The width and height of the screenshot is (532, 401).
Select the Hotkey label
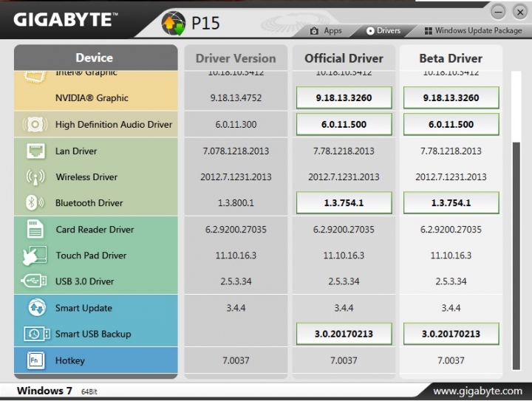pyautogui.click(x=70, y=360)
